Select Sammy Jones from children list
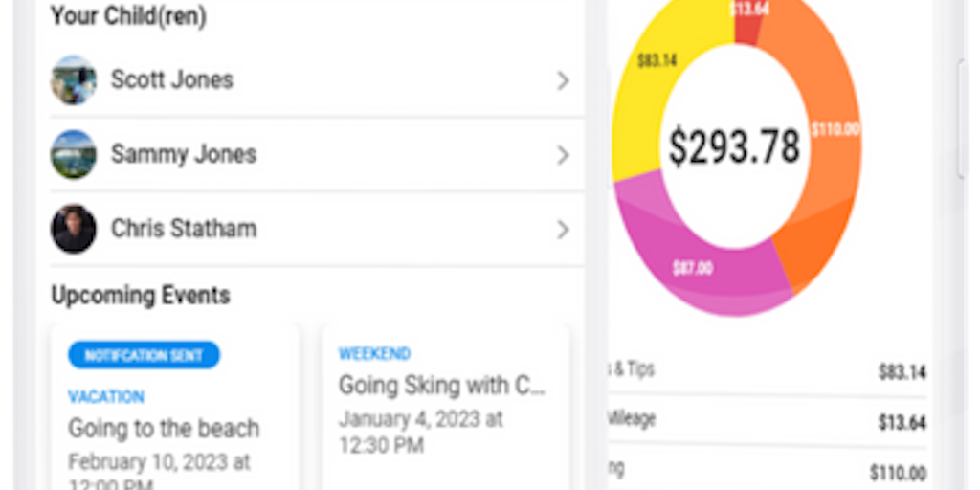The height and width of the screenshot is (490, 980). 184,154
